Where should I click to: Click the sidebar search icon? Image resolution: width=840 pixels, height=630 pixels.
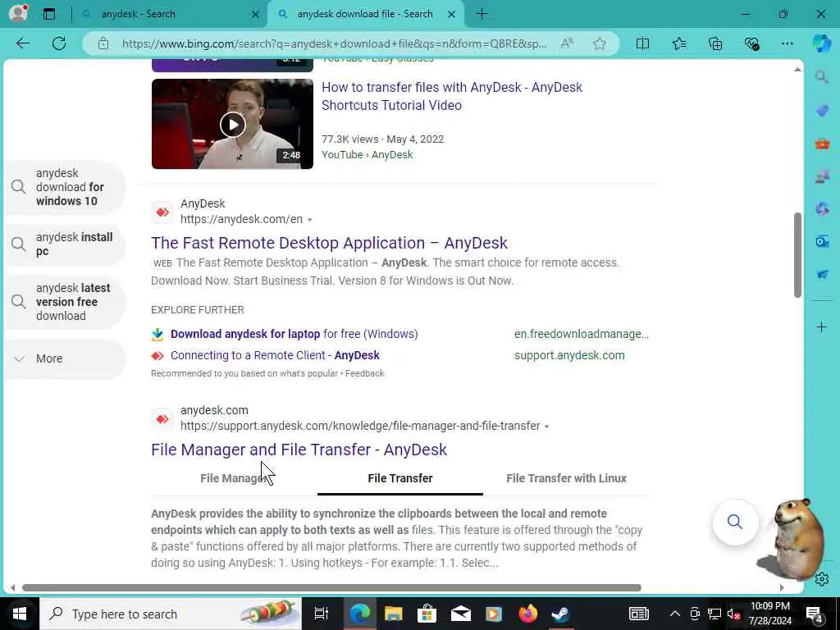pyautogui.click(x=822, y=78)
